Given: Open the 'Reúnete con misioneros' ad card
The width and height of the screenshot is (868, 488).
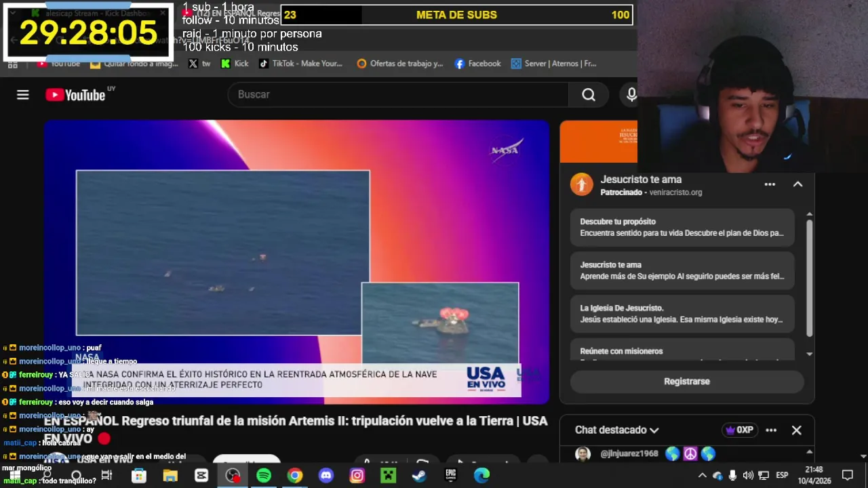Looking at the screenshot, I should pyautogui.click(x=682, y=350).
